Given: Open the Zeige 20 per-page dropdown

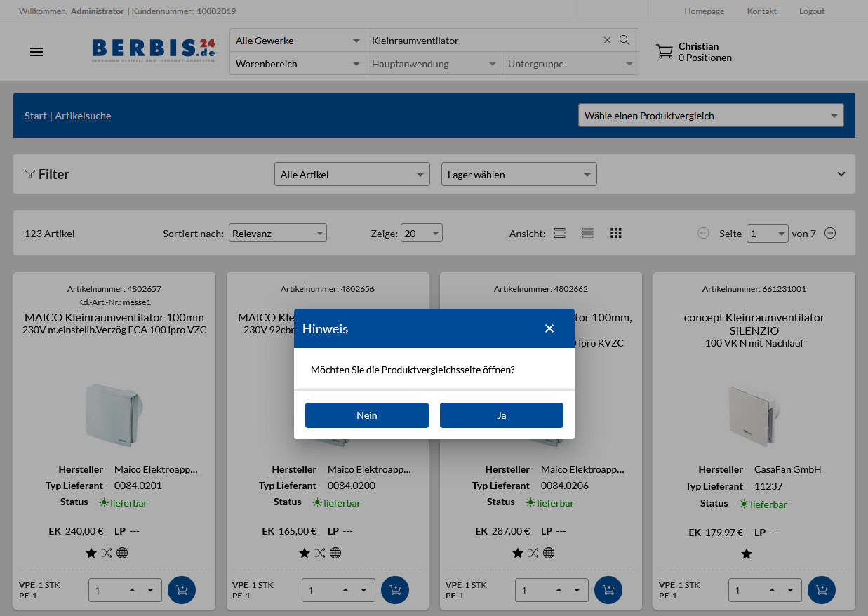Looking at the screenshot, I should coord(422,233).
